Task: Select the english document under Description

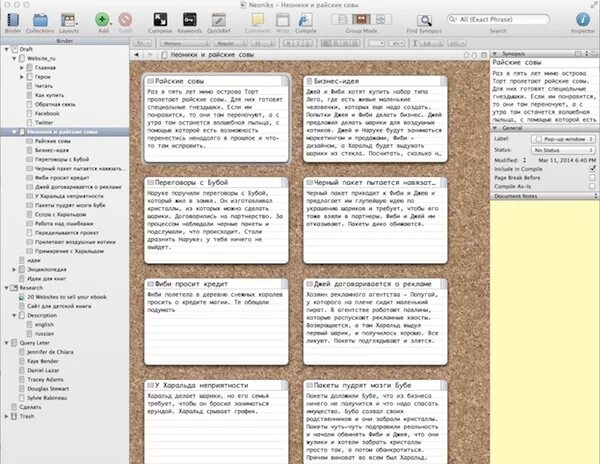Action: [x=44, y=324]
